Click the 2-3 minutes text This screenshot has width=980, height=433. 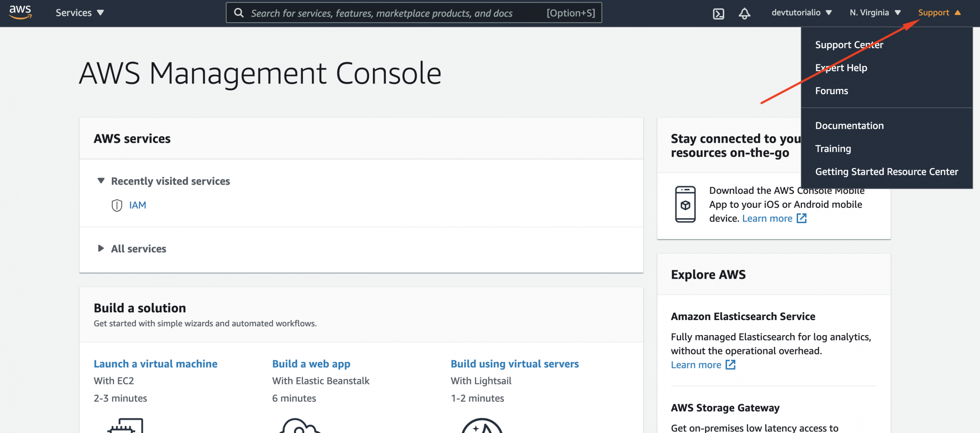[x=120, y=398]
